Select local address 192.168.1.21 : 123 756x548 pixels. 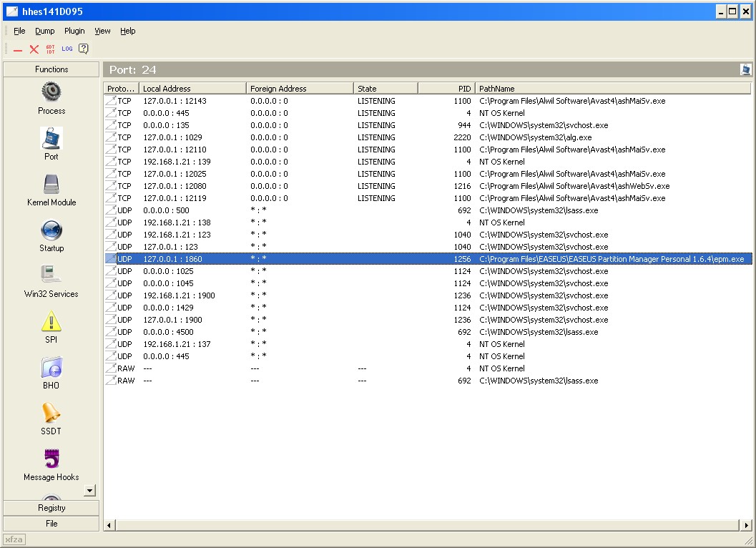tap(177, 235)
